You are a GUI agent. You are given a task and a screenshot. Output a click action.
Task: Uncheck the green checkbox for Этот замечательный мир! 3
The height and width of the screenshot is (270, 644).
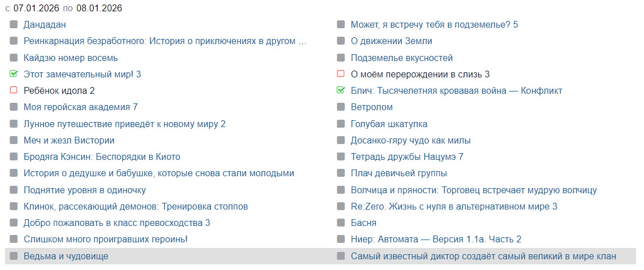[14, 74]
